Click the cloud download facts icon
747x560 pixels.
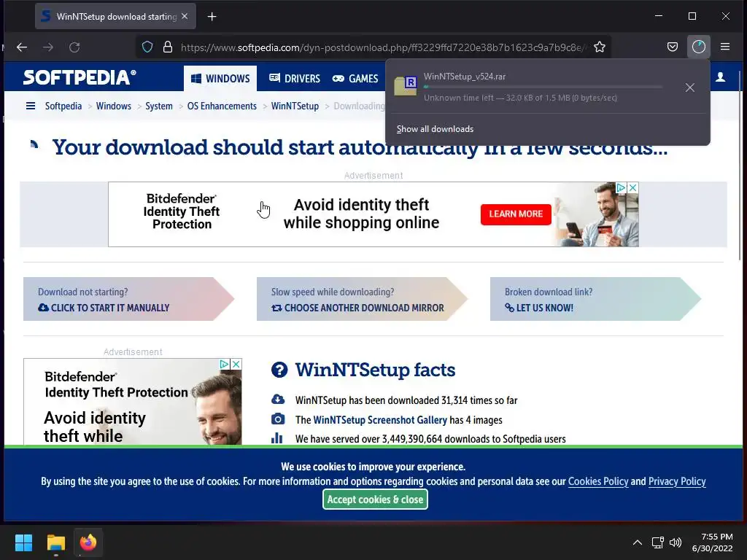pos(278,400)
